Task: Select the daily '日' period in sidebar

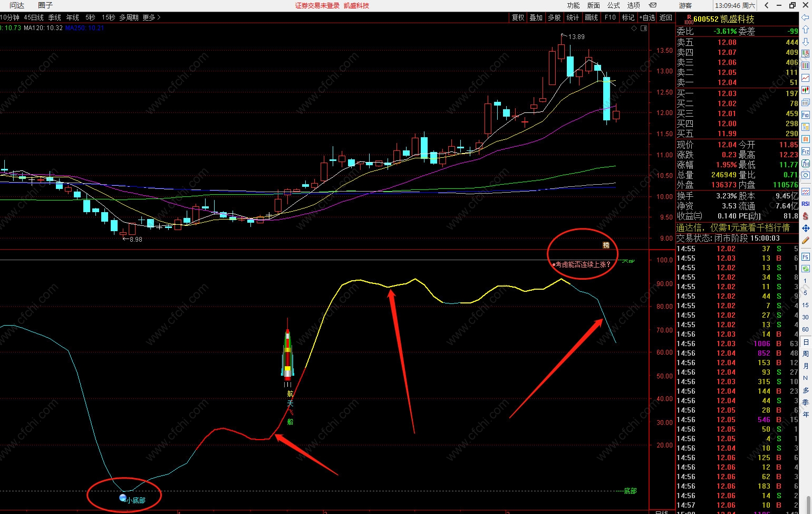Action: coord(806,342)
